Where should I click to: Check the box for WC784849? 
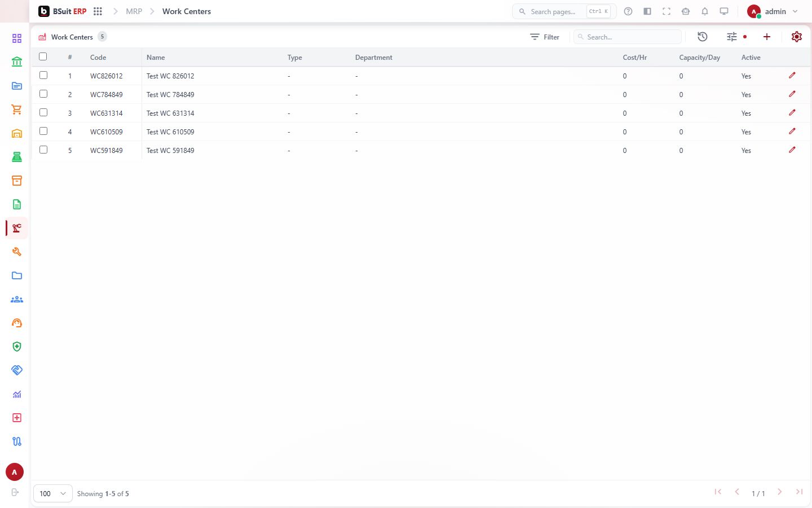[x=43, y=94]
